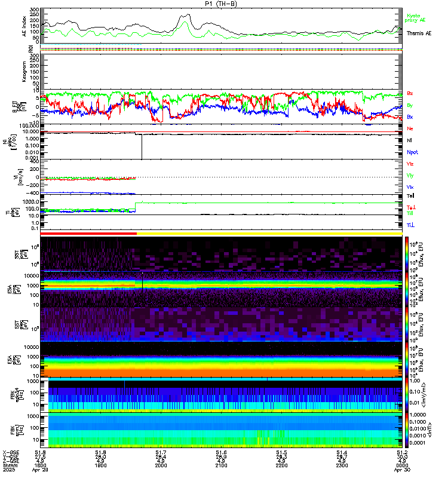
Task: Click the 2300 time tick label
Action: pyautogui.click(x=342, y=466)
